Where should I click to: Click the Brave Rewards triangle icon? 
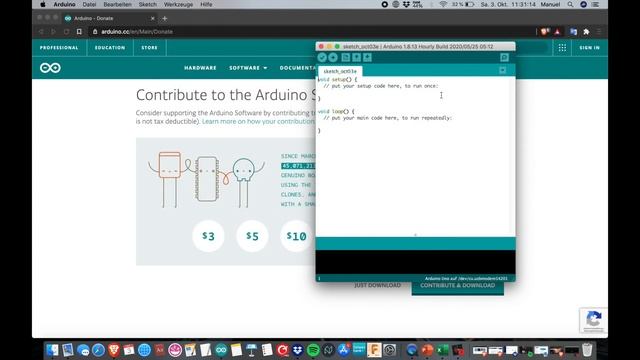click(x=557, y=31)
